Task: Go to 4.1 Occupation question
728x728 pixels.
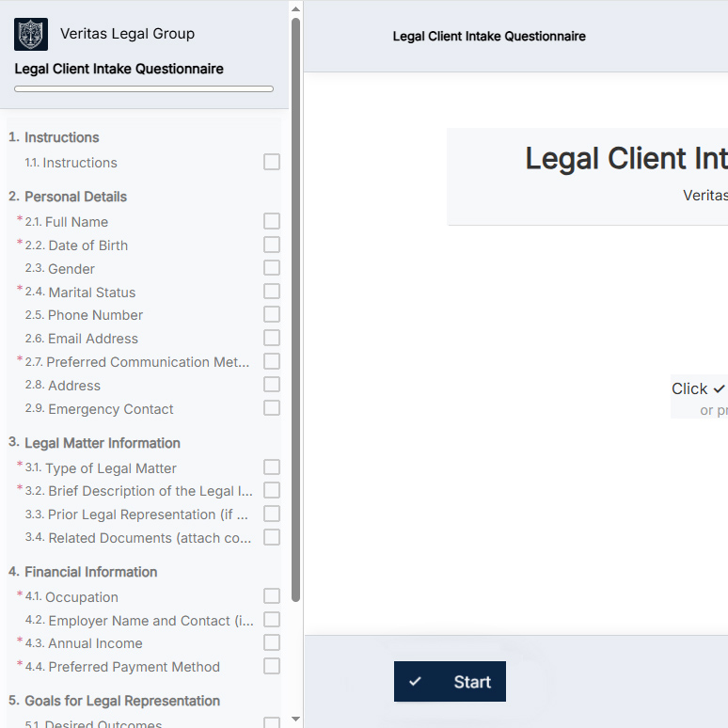Action: 71,597
